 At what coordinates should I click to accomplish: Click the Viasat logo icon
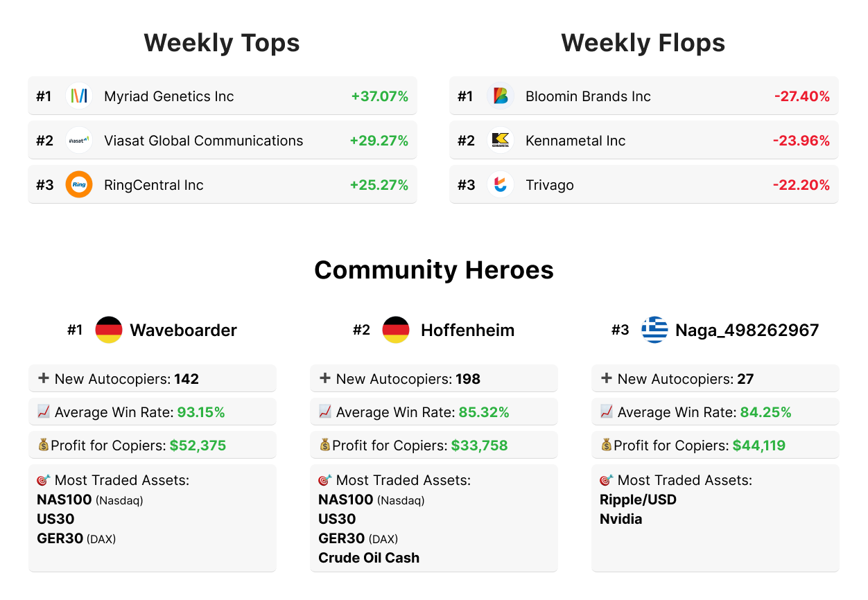79,140
